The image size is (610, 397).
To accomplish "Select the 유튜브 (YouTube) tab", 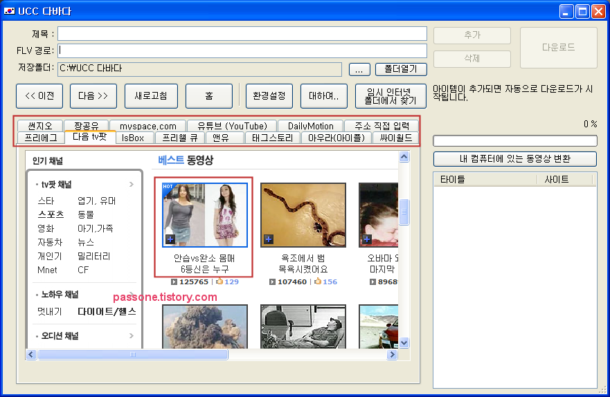I will pyautogui.click(x=232, y=126).
